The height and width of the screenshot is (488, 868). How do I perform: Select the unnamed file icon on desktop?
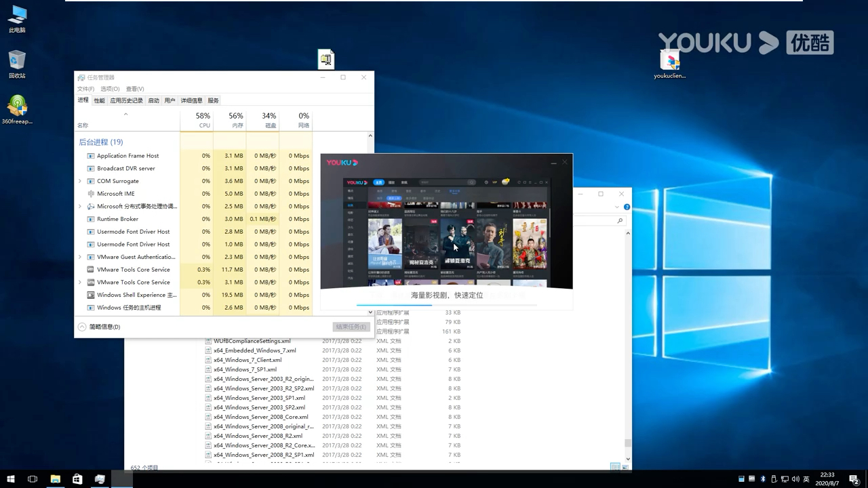pos(326,59)
